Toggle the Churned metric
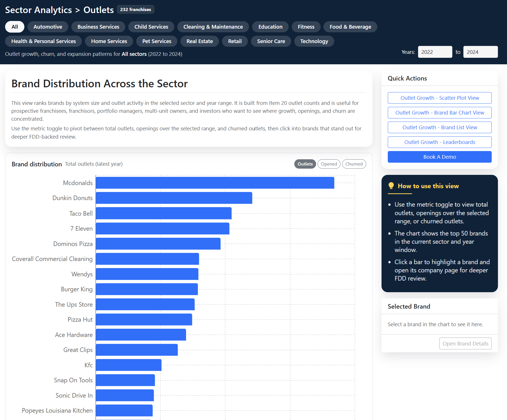Image resolution: width=507 pixels, height=420 pixels. [x=354, y=164]
